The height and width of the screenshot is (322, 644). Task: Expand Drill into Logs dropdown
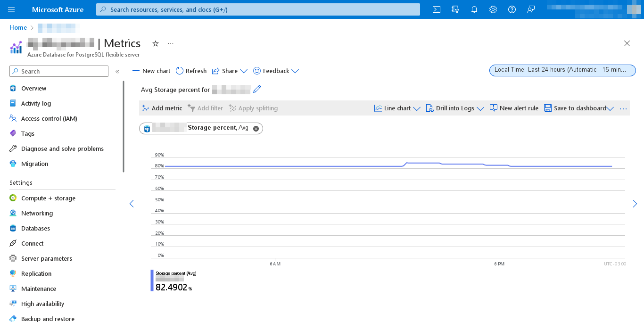[455, 108]
